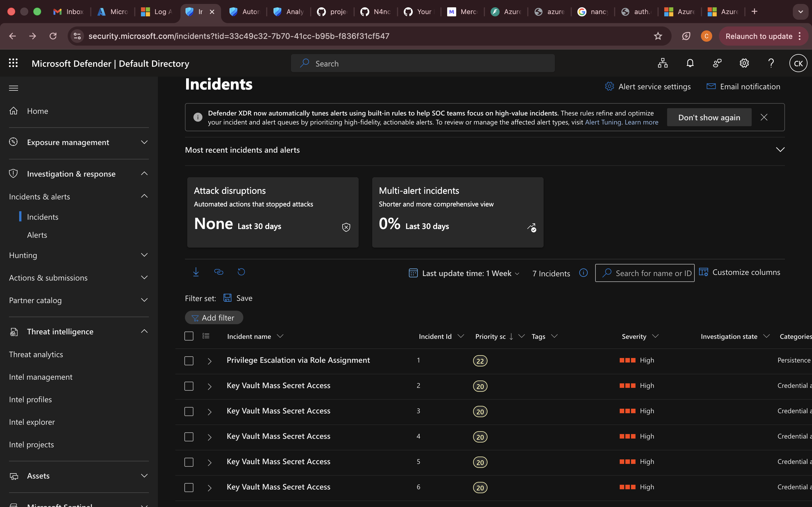The image size is (812, 507).
Task: Tick the select-all incidents header checkbox
Action: pos(189,336)
